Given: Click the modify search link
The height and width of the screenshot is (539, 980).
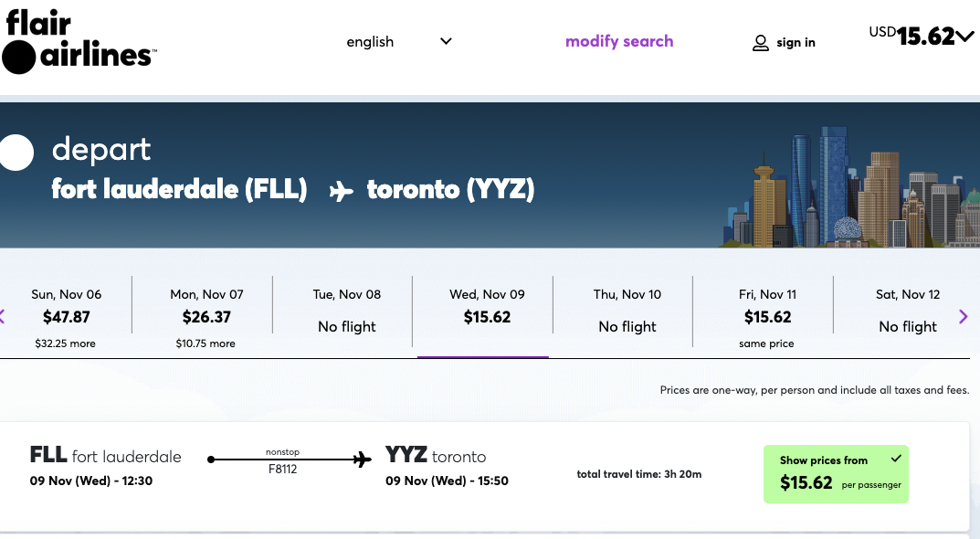Looking at the screenshot, I should (619, 41).
